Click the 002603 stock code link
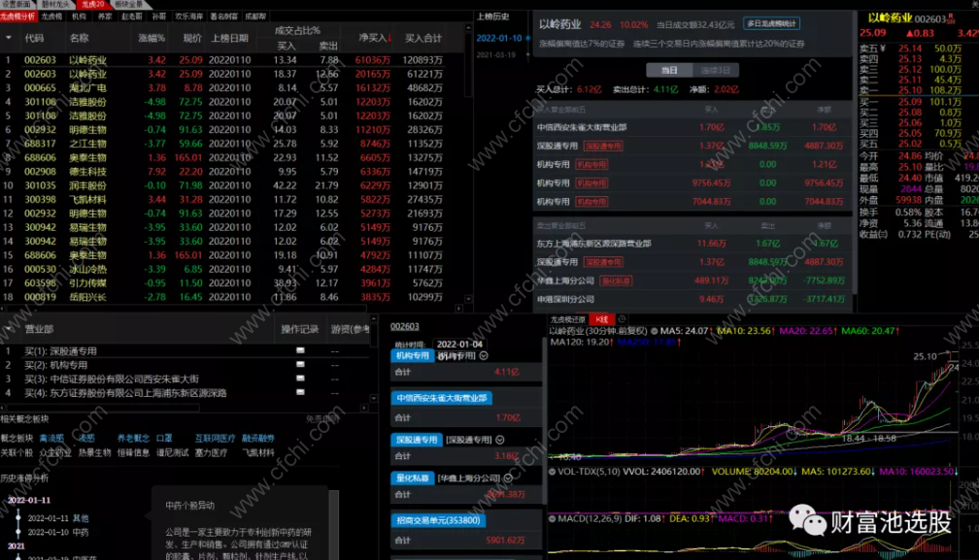 coord(405,326)
